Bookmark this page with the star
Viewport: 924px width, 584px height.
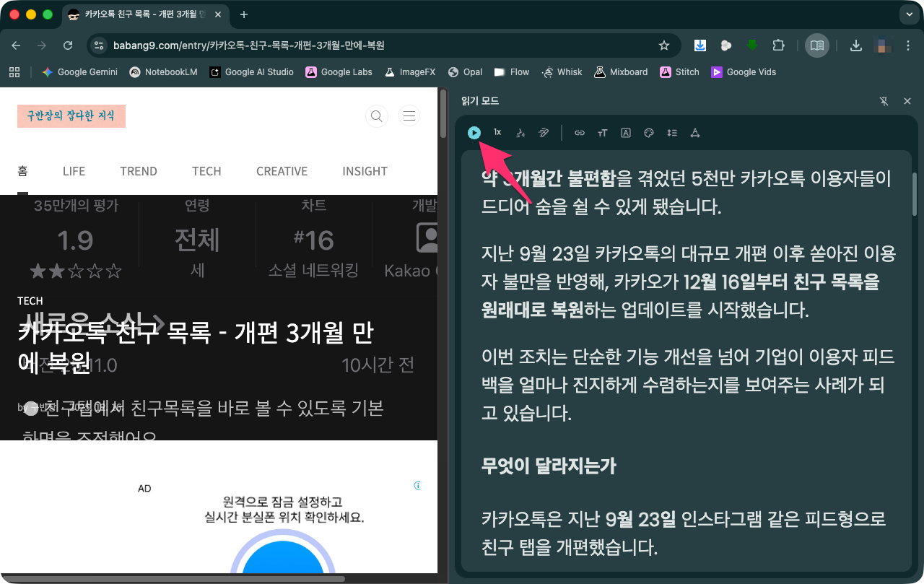point(664,45)
